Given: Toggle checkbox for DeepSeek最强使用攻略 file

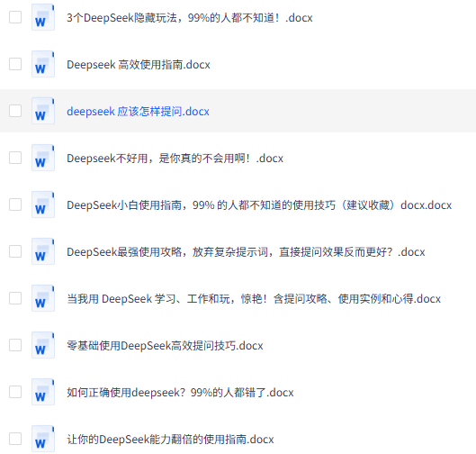Looking at the screenshot, I should [15, 251].
